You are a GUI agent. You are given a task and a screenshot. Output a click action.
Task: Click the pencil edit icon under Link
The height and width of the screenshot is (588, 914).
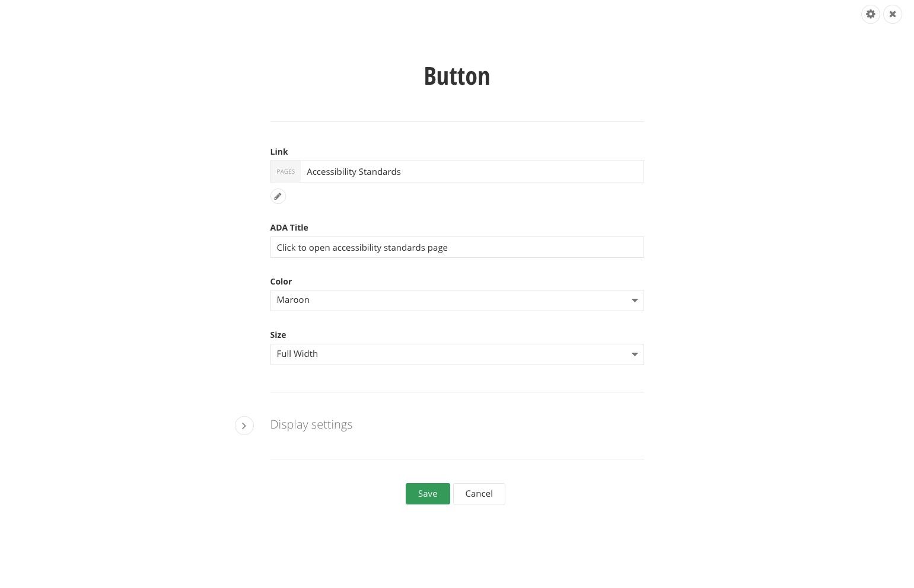coord(278,196)
